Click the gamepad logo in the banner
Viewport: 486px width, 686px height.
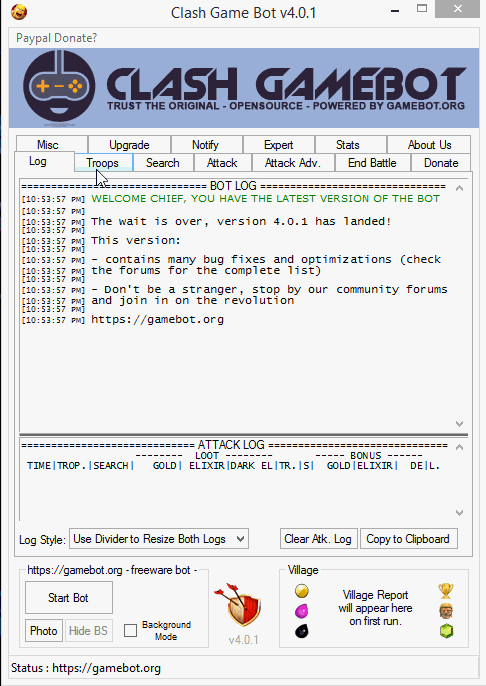click(x=59, y=87)
